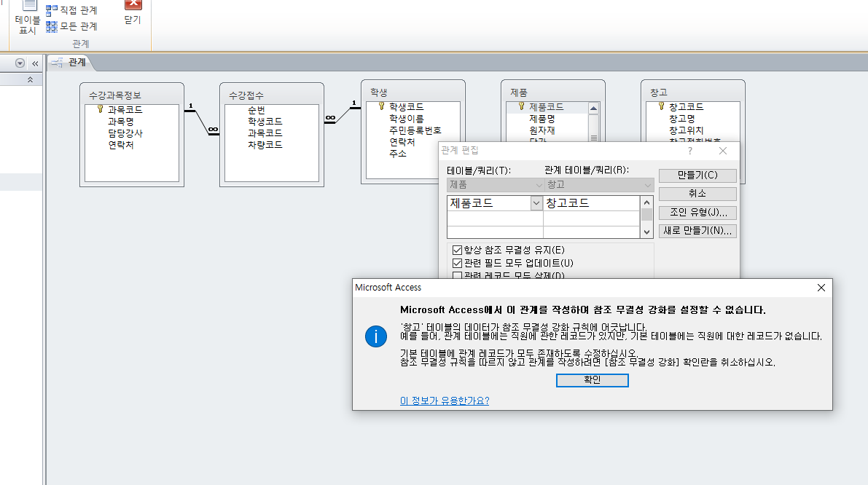Uncheck 항상 참조 무결성 유지 checkbox
The width and height of the screenshot is (868, 485).
pos(458,250)
